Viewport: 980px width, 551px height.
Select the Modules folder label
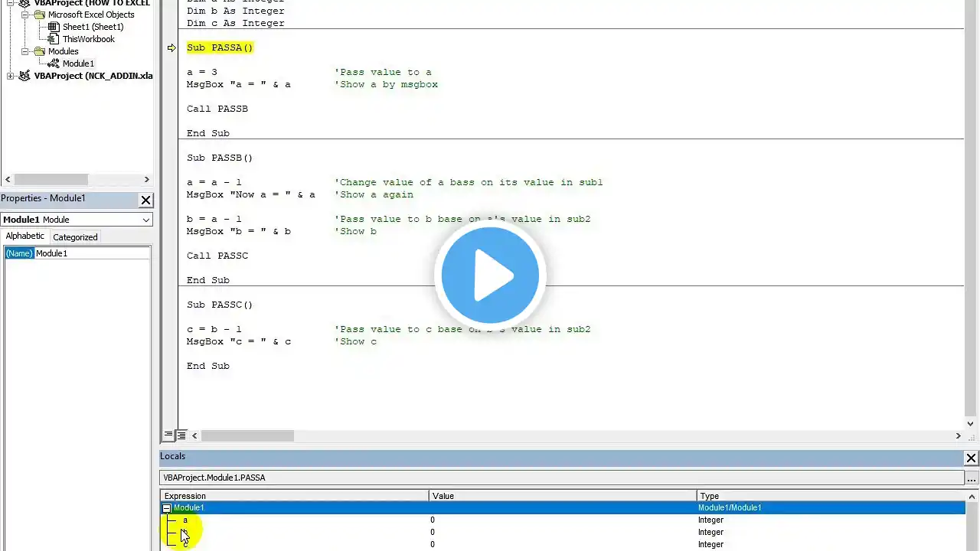(x=63, y=51)
